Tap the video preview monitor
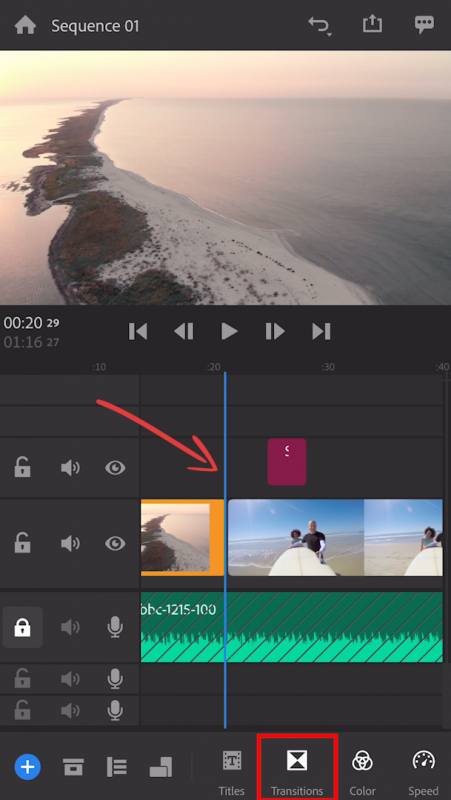The height and width of the screenshot is (800, 451). 226,177
